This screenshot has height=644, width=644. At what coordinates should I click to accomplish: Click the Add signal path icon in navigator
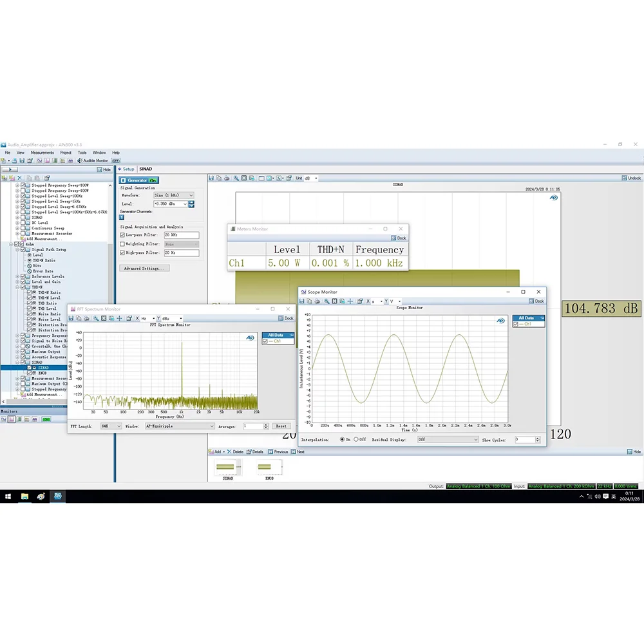point(5,178)
